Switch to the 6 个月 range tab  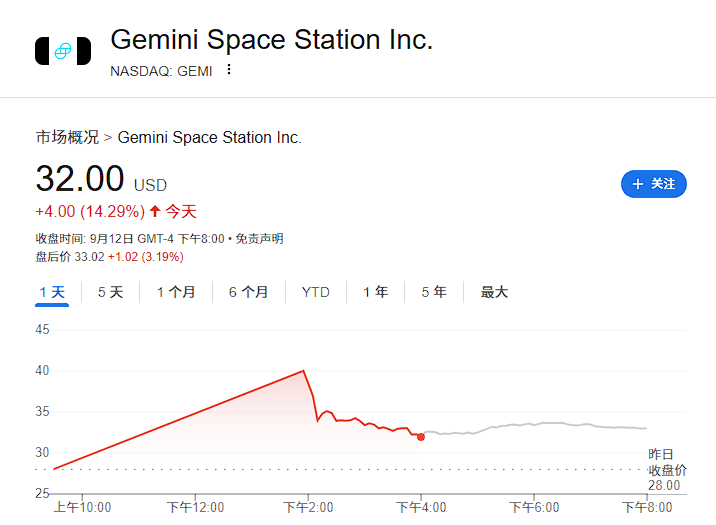tap(248, 292)
